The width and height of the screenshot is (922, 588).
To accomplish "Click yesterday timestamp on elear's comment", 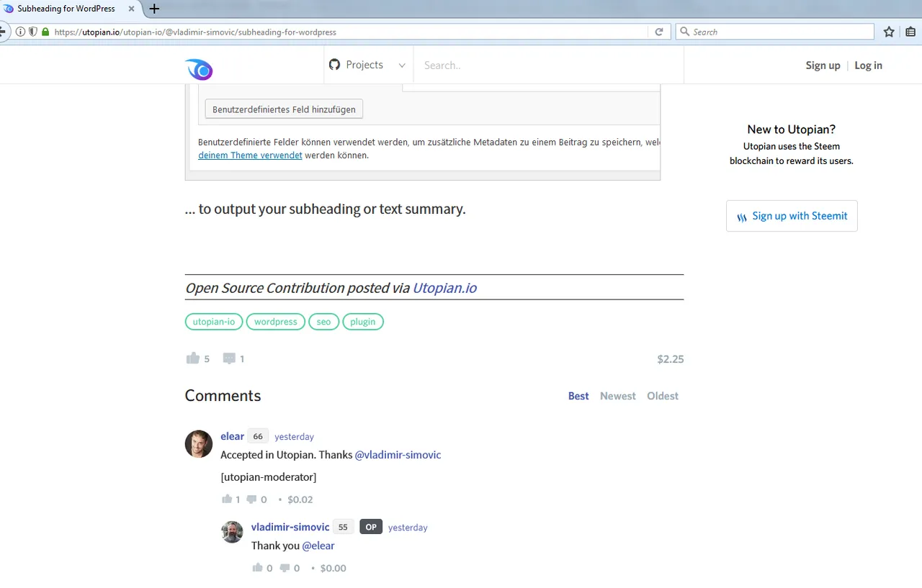I will click(x=294, y=437).
